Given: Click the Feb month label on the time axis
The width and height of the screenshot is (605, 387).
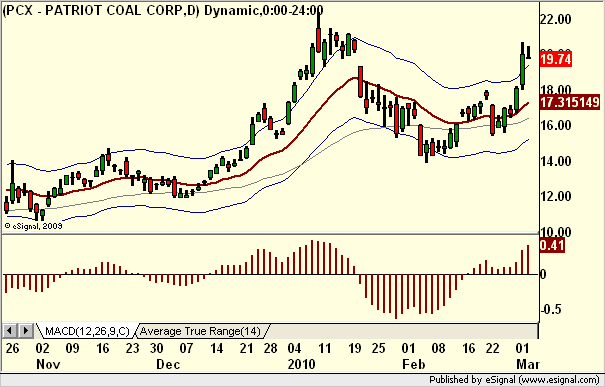Looking at the screenshot, I should coord(414,364).
